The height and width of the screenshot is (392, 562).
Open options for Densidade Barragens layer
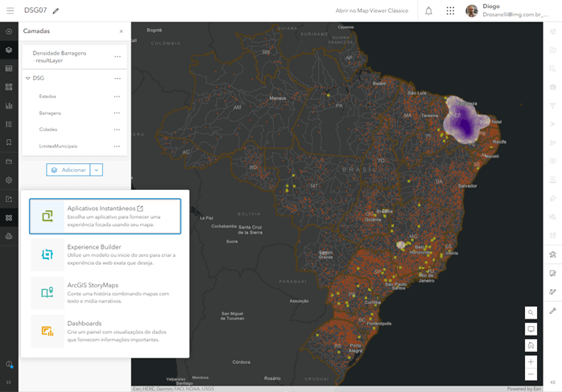tap(118, 56)
